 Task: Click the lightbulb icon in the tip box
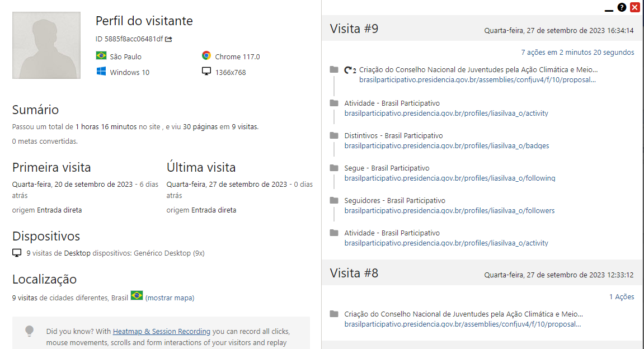(x=30, y=331)
